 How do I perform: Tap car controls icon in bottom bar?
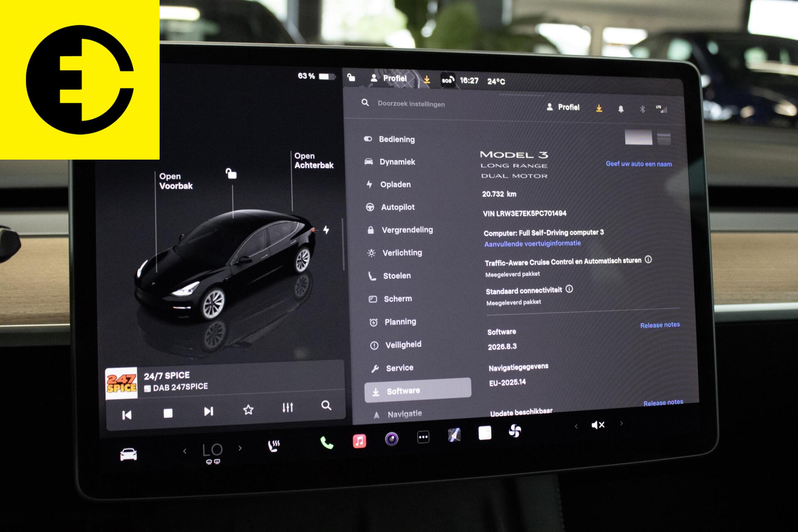128,454
